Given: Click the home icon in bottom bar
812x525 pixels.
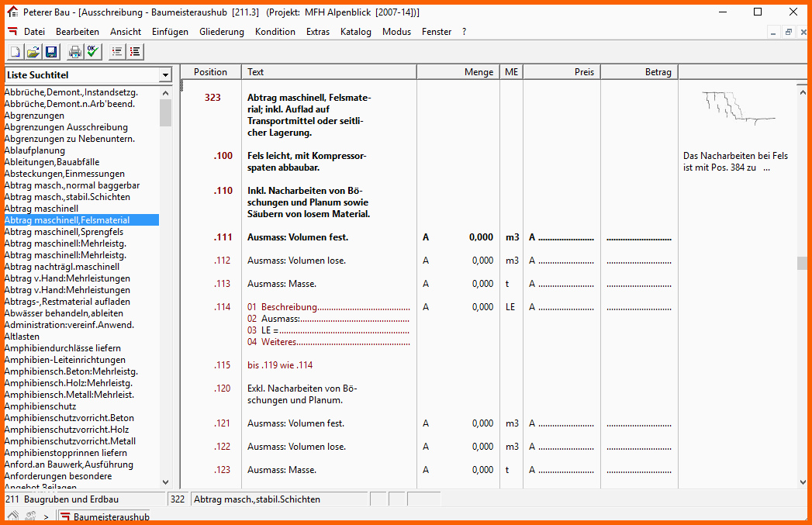Looking at the screenshot, I should (x=13, y=516).
